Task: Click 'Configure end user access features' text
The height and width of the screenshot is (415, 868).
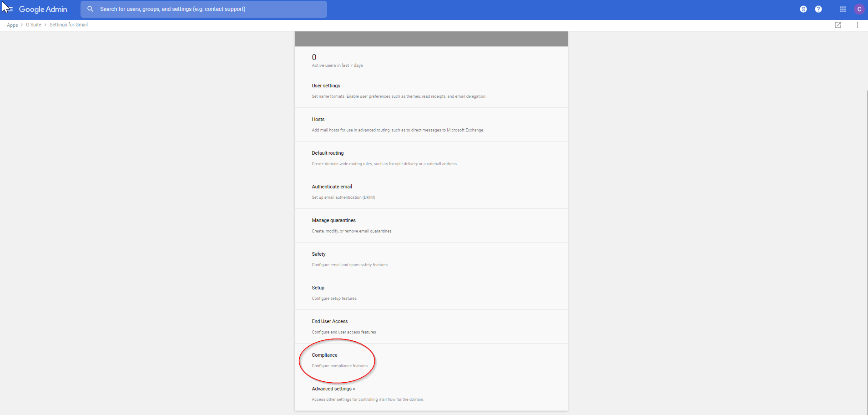Action: click(344, 332)
